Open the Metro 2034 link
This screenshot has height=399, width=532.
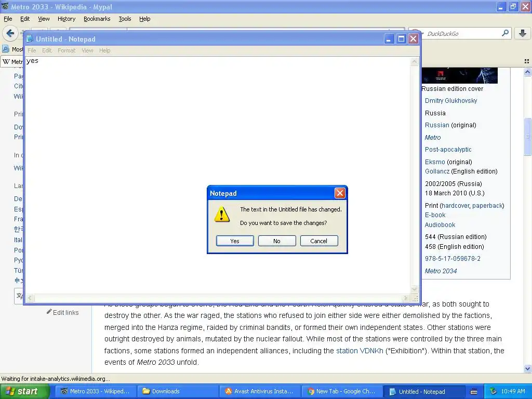(441, 271)
